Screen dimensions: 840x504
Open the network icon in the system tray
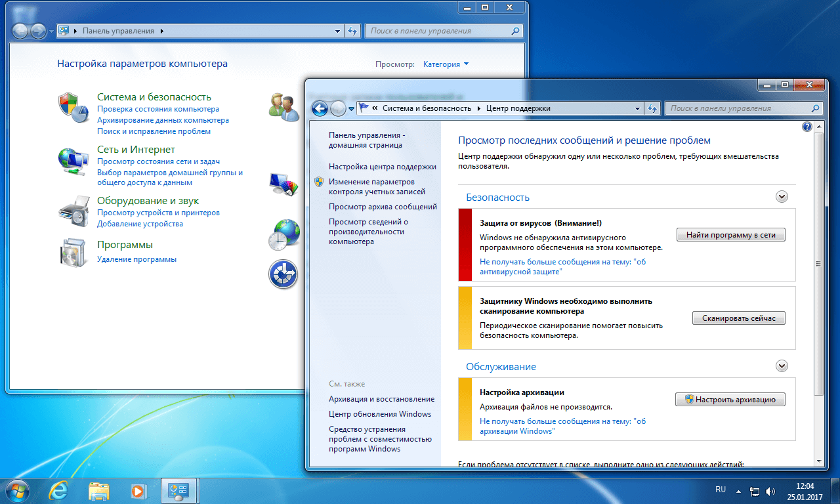point(755,491)
